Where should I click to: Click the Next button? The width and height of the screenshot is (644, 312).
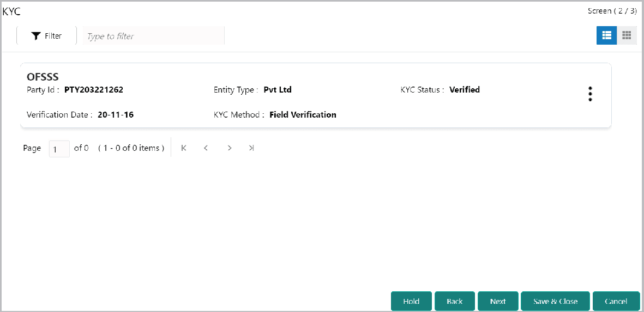498,301
